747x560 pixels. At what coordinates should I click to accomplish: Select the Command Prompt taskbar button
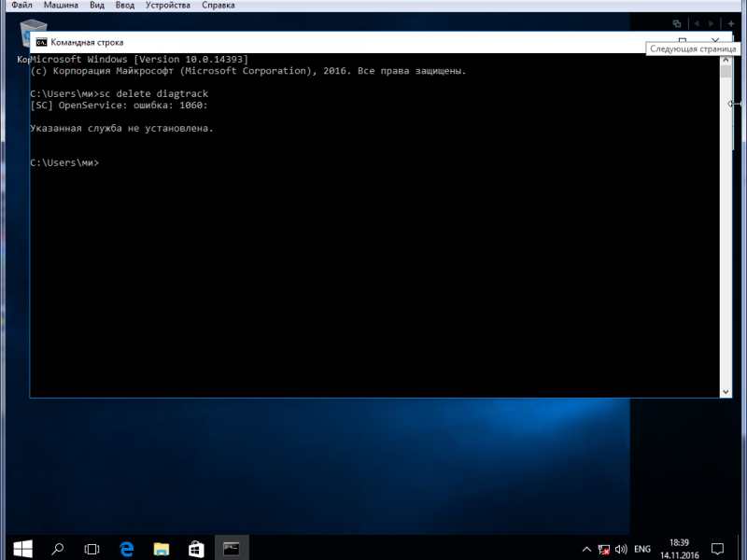[232, 549]
